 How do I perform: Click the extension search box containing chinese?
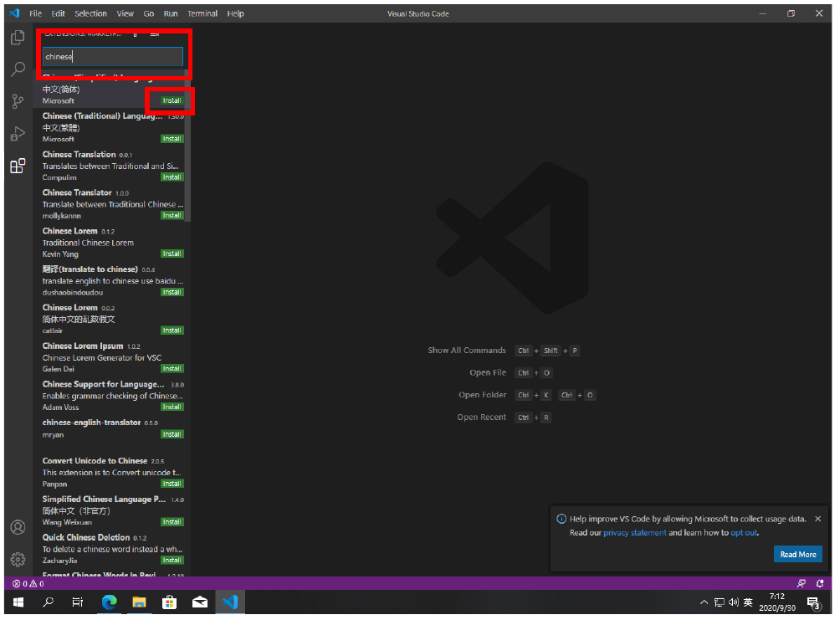coord(112,57)
